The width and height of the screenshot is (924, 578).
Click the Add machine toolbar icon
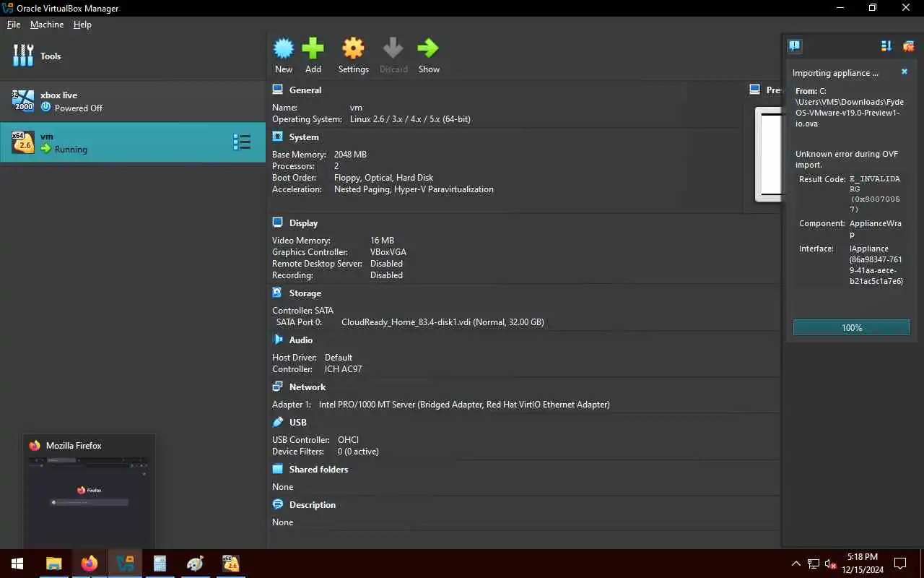click(313, 48)
